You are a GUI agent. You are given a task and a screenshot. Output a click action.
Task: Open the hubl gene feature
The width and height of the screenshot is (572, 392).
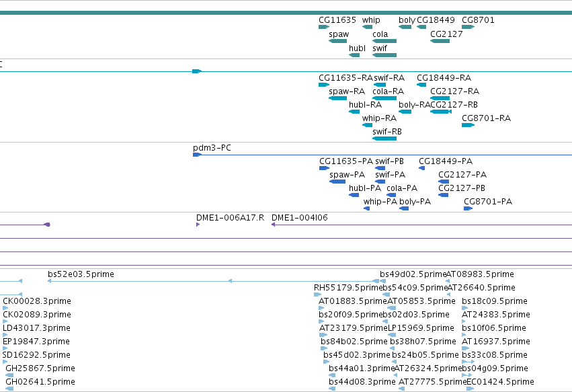point(354,55)
